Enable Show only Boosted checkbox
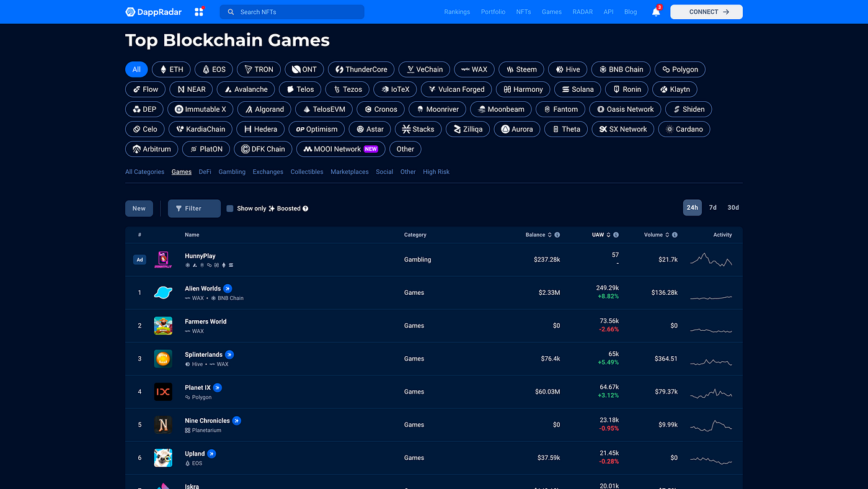Image resolution: width=868 pixels, height=489 pixels. click(230, 209)
